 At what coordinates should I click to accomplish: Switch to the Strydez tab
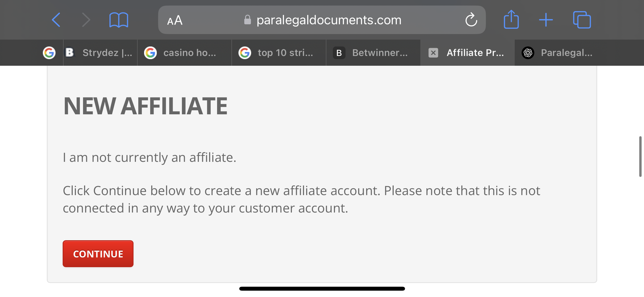[x=100, y=53]
